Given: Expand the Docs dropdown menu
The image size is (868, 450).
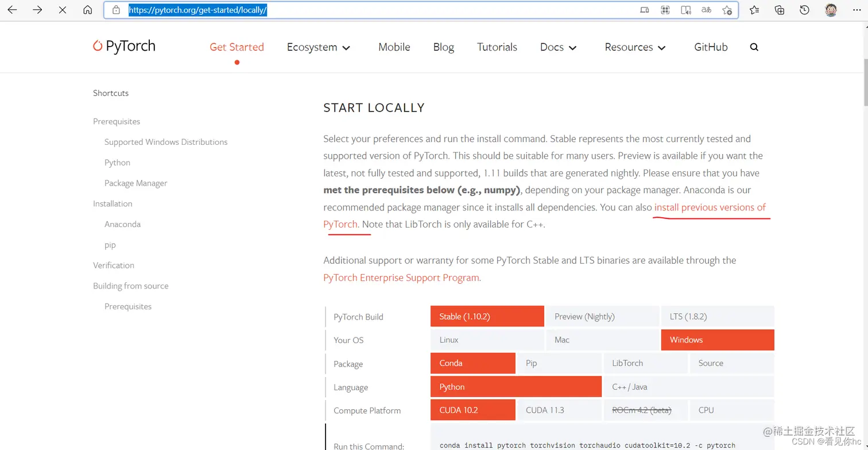Looking at the screenshot, I should pyautogui.click(x=558, y=47).
